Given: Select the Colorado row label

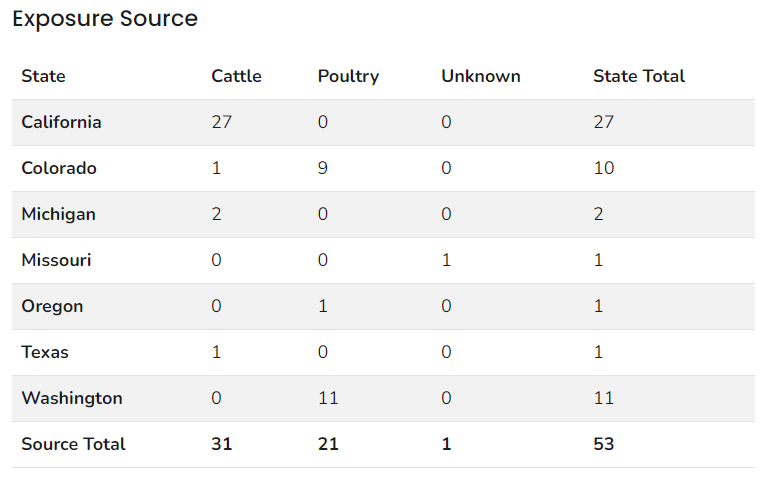Looking at the screenshot, I should (59, 168).
